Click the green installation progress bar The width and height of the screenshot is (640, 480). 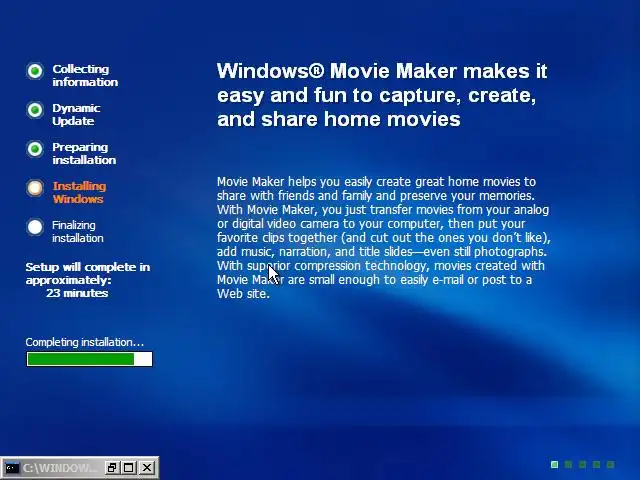pyautogui.click(x=89, y=359)
